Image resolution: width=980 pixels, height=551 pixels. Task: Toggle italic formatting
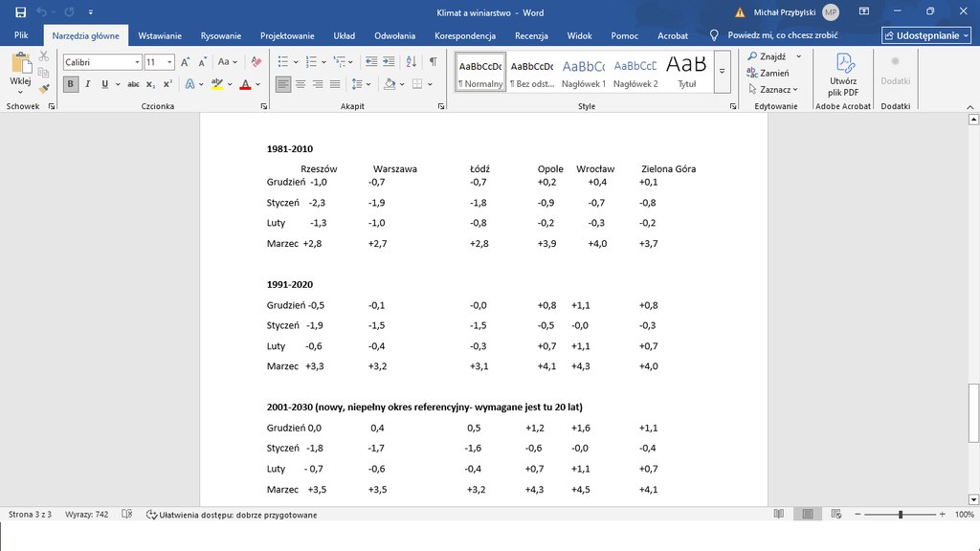pyautogui.click(x=87, y=84)
